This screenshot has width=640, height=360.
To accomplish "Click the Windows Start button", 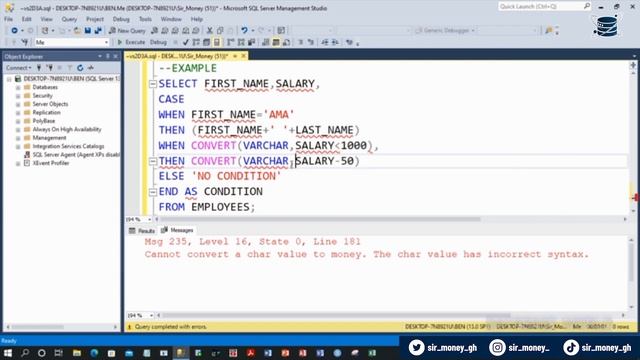I will [8, 353].
